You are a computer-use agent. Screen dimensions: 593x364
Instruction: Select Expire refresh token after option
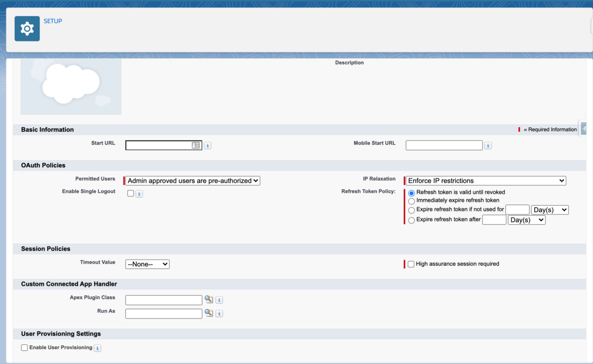coord(411,220)
